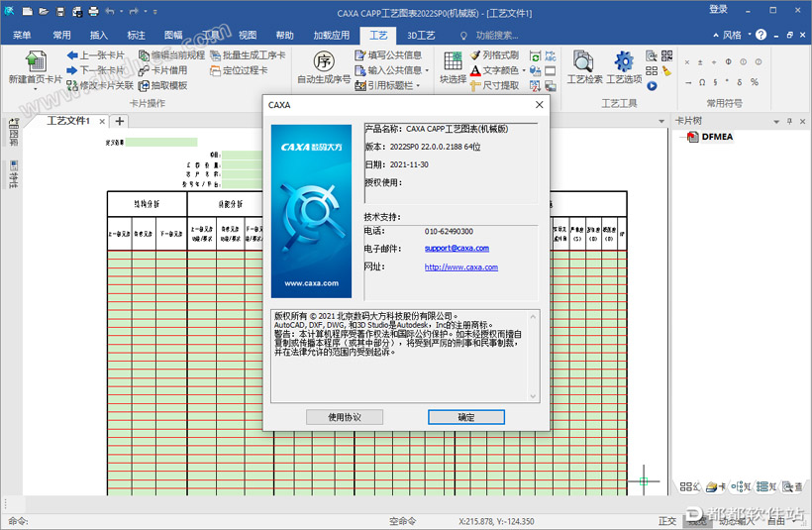Switch to the 3D工艺 ribbon tab
The height and width of the screenshot is (530, 812).
(x=421, y=36)
